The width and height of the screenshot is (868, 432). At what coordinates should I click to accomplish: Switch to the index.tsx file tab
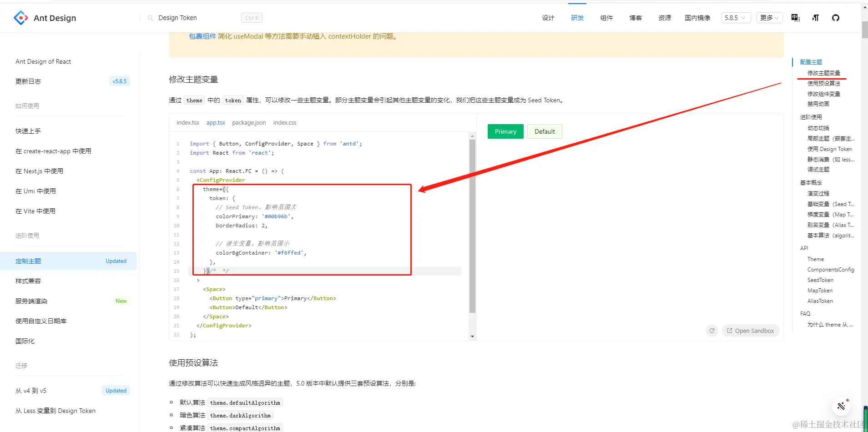tap(188, 123)
